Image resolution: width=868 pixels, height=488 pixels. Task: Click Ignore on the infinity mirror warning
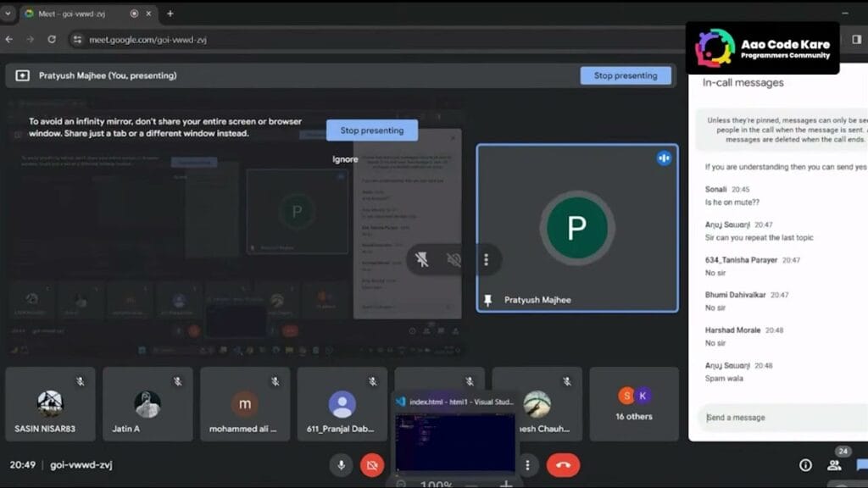[x=345, y=159]
